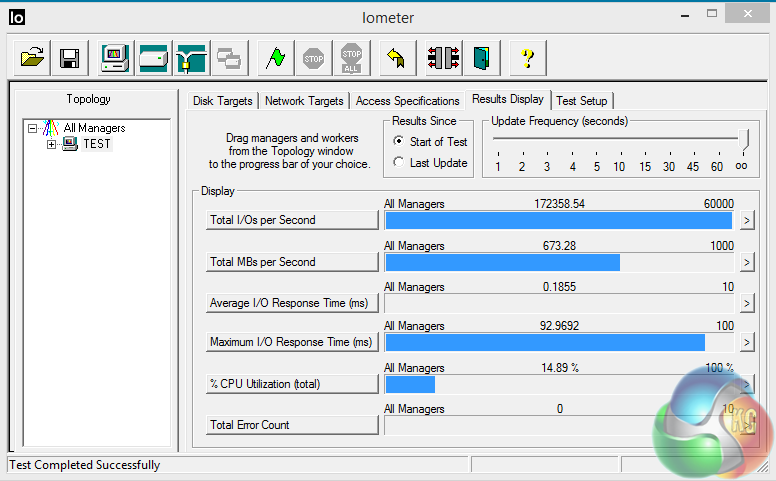Image resolution: width=776 pixels, height=481 pixels.
Task: Click the Stop All tests icon
Action: coord(351,58)
